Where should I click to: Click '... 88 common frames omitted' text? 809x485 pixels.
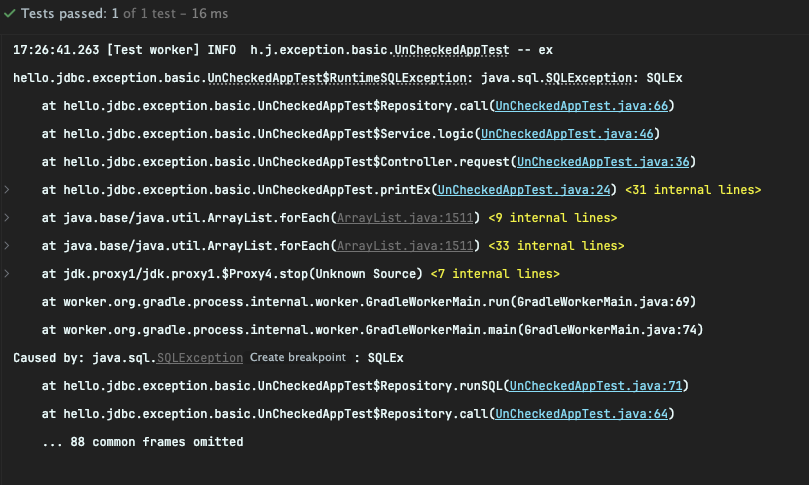click(142, 442)
